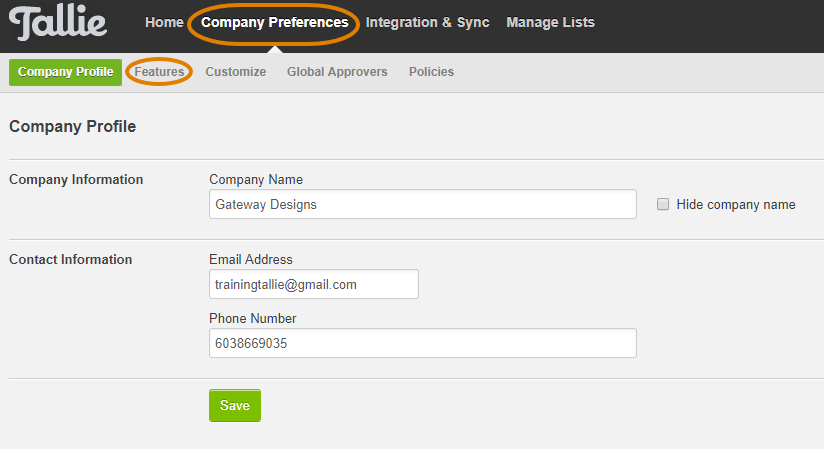Open the Policies tab

pos(431,72)
